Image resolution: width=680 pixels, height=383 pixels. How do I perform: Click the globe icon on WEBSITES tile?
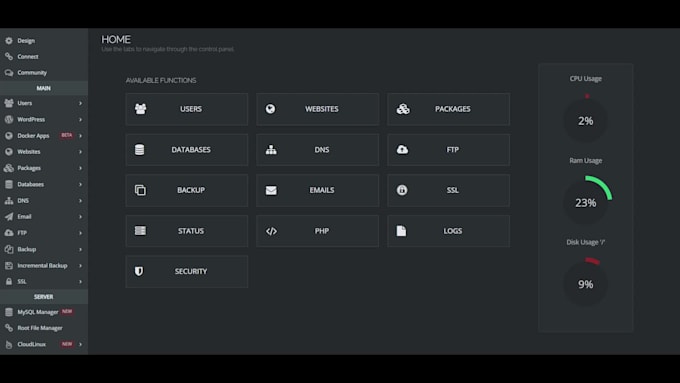[x=271, y=109]
